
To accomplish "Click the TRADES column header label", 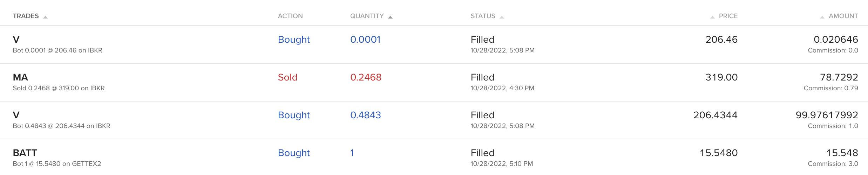I will (x=26, y=16).
